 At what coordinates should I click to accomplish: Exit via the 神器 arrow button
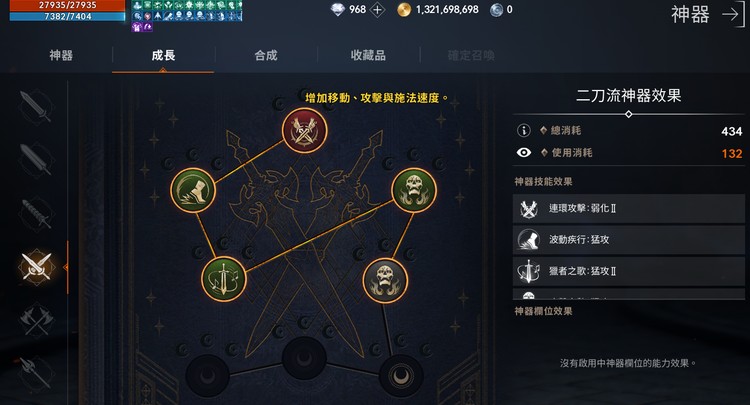733,14
